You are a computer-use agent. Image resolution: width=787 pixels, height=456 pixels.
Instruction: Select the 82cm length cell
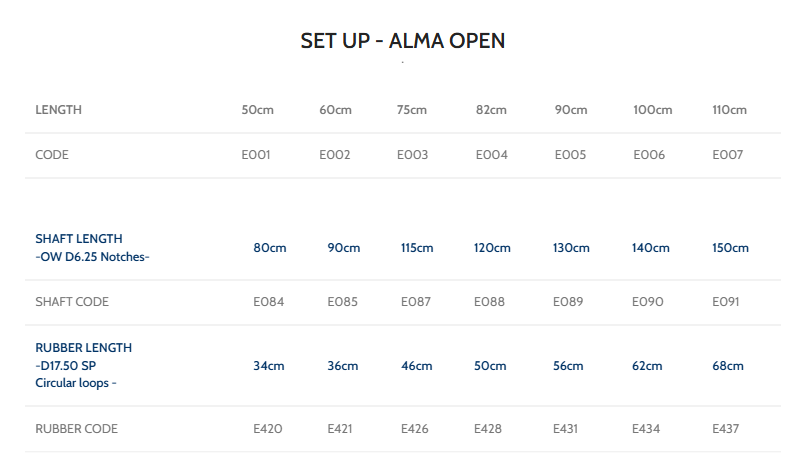[x=492, y=110]
